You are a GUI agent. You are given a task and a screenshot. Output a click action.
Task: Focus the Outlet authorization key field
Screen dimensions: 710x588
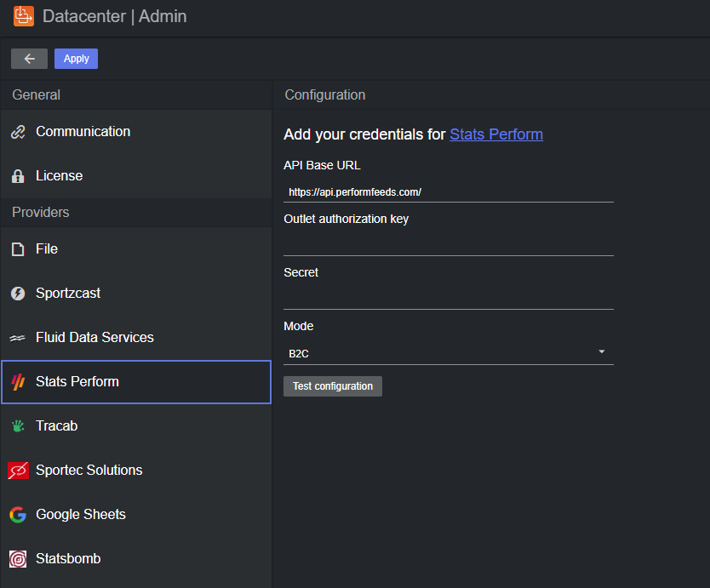[448, 244]
